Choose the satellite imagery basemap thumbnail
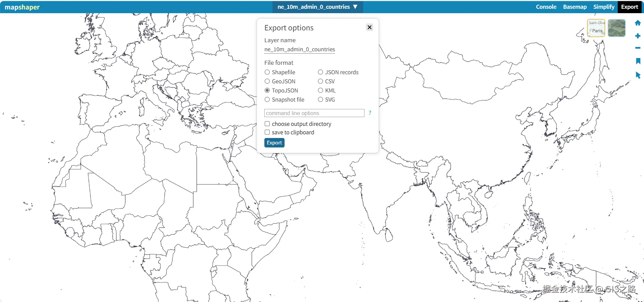644x302 pixels. tap(617, 28)
